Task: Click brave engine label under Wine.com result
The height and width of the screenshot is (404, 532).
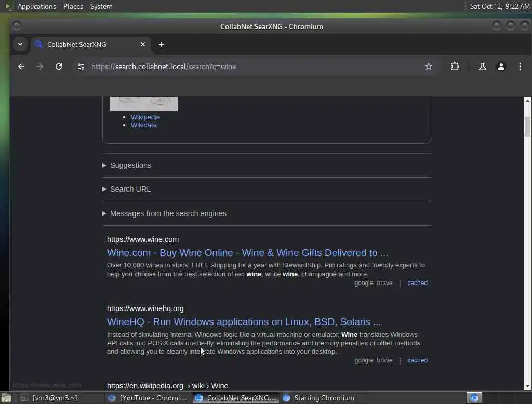Action: pyautogui.click(x=384, y=283)
